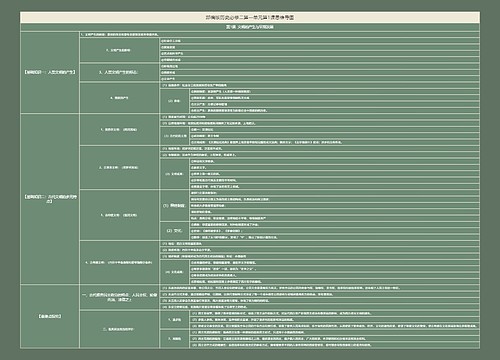
Task: Select the (2) 文化 cell
Action: point(174,231)
